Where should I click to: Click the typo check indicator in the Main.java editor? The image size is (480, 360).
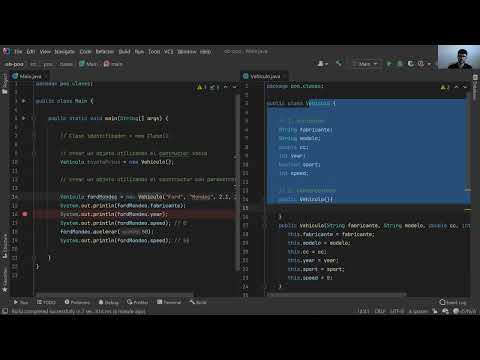pyautogui.click(x=214, y=87)
